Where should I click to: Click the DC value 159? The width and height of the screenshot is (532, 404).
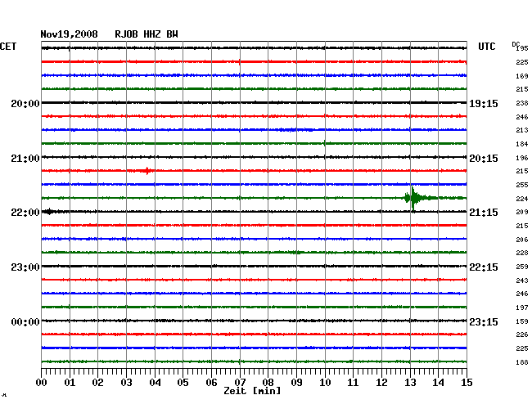pos(522,321)
